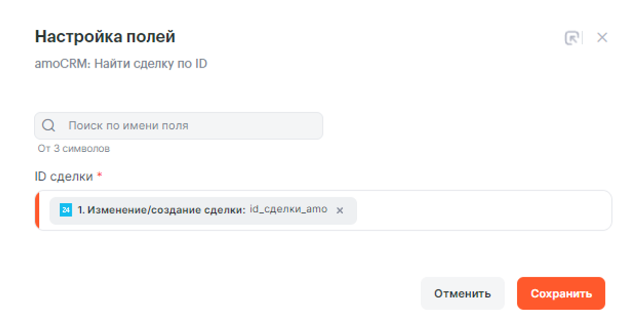Screen dimensions: 644x330
Task: Close the Настройка полей dialog
Action: pyautogui.click(x=602, y=37)
